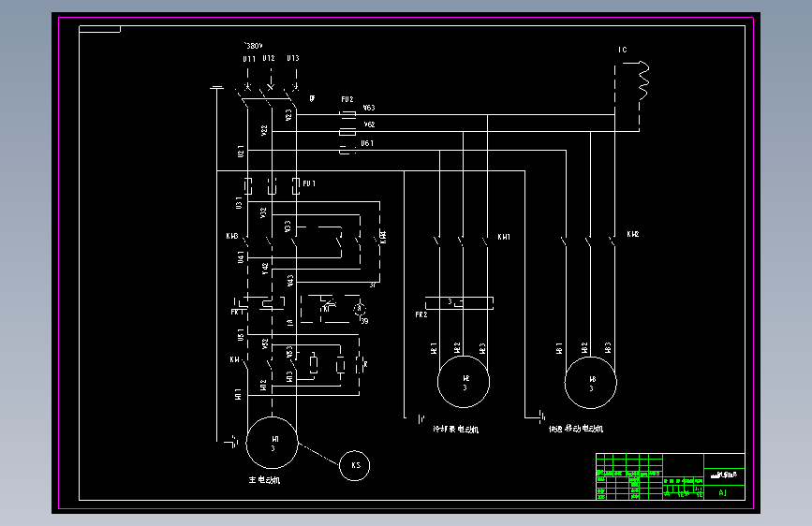
Task: Click the 'FU1' fuse label
Action: 309,183
